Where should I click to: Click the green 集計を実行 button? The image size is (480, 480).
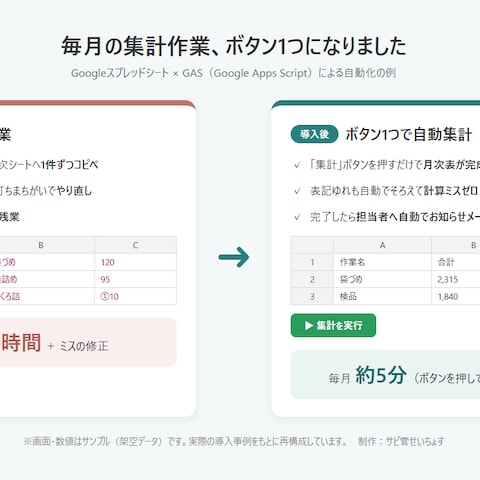pyautogui.click(x=333, y=325)
